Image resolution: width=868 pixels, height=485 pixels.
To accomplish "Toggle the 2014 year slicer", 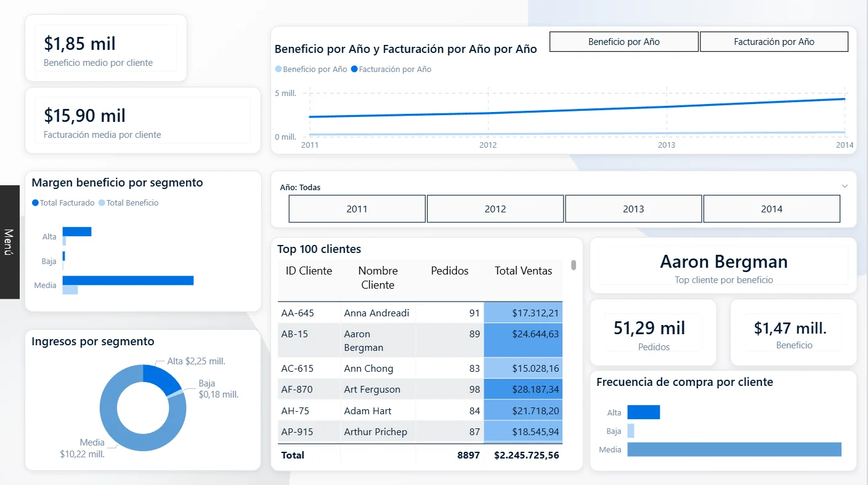I will tap(772, 209).
